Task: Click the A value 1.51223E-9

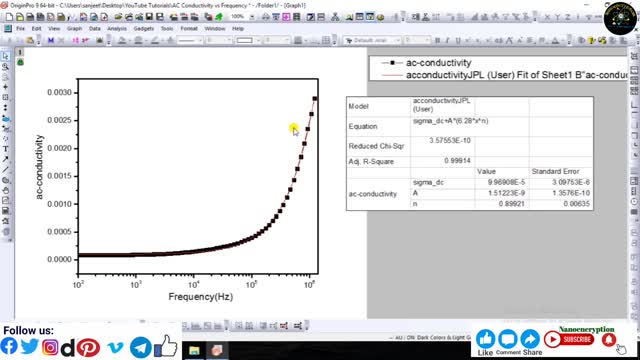Action: (x=506, y=193)
